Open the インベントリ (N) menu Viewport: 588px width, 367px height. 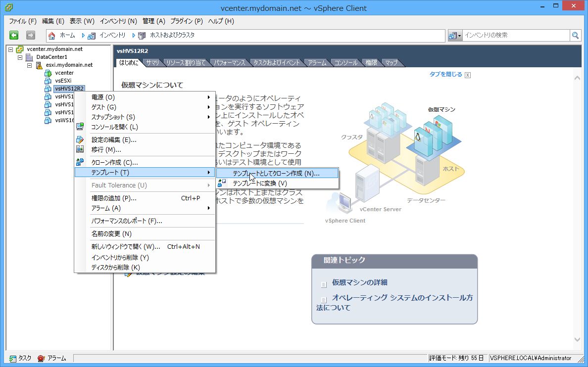[118, 21]
